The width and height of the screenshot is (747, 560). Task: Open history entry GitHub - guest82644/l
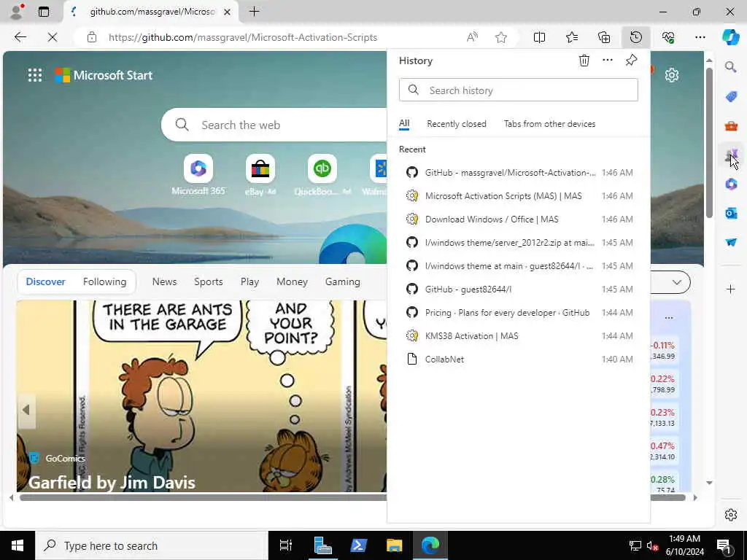[x=519, y=289]
